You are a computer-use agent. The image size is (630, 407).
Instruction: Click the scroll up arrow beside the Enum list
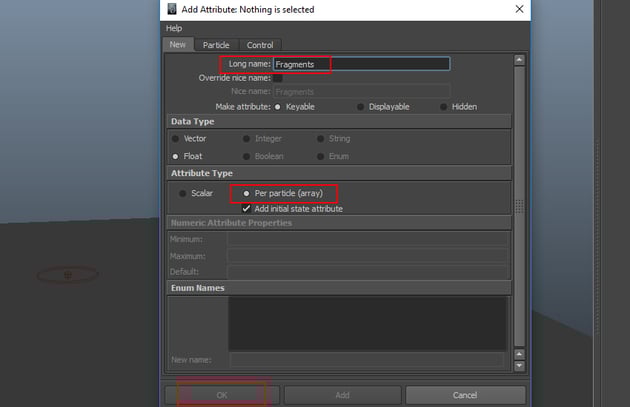coord(519,354)
